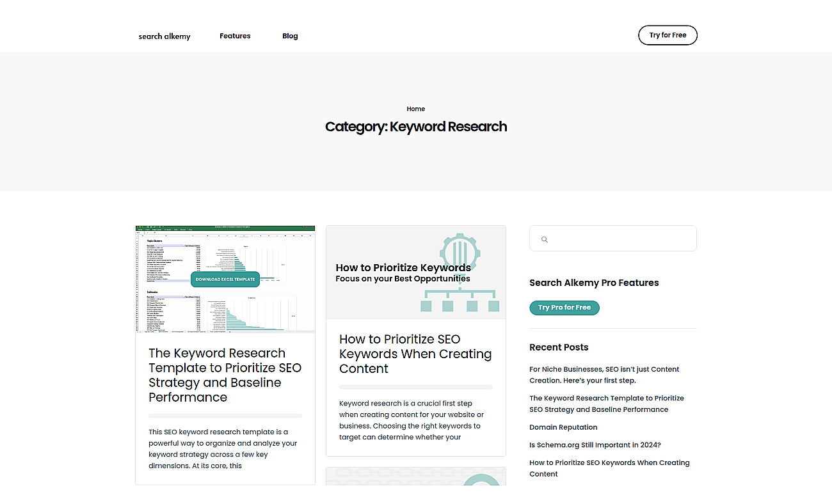
Task: Open How to Prioritize SEO Keywords post title
Action: (415, 354)
